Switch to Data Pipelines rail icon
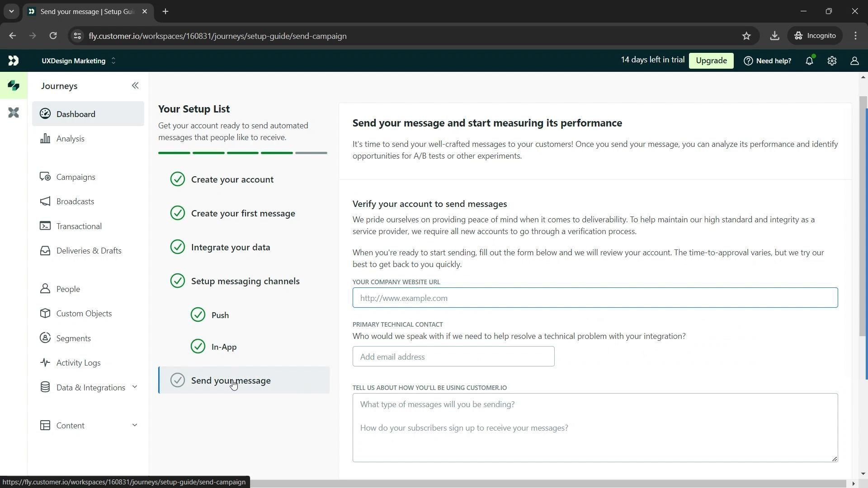 pos(14,113)
